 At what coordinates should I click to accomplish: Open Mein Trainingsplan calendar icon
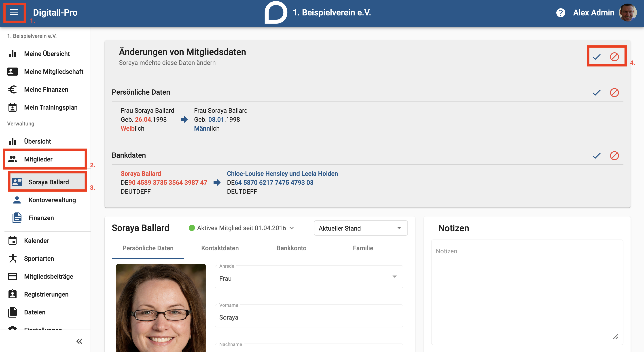click(13, 107)
